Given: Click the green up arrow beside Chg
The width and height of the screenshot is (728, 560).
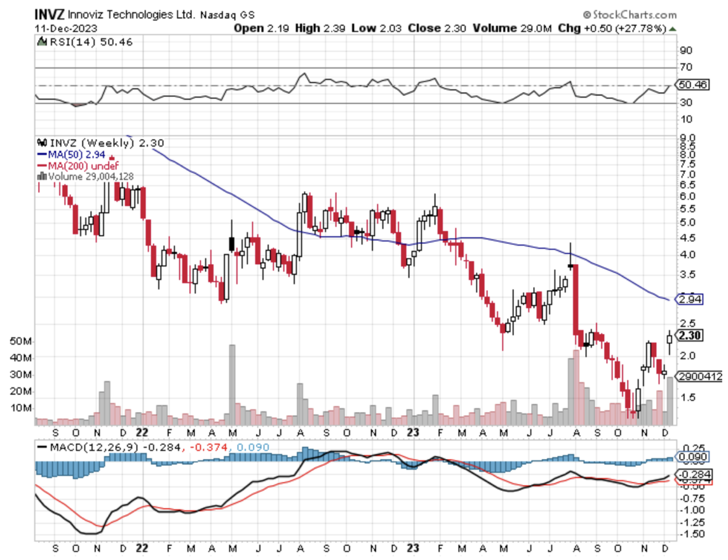Looking at the screenshot, I should click(672, 29).
